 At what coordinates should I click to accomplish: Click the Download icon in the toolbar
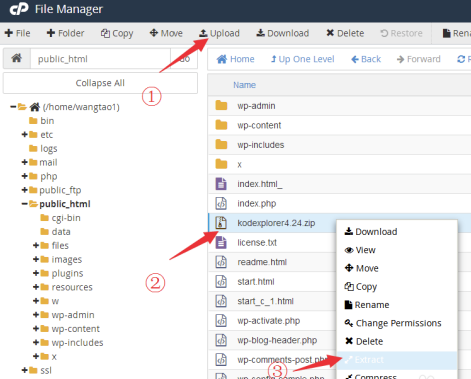[x=260, y=33]
